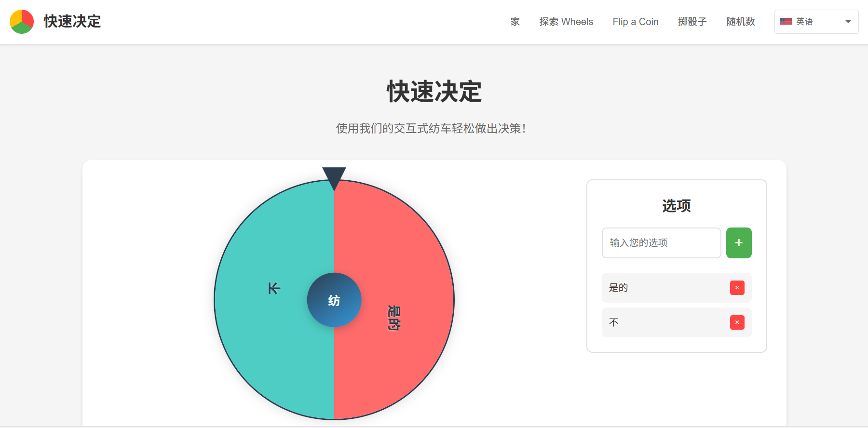The image size is (868, 428).
Task: Select the 是的 option row text
Action: coord(618,288)
